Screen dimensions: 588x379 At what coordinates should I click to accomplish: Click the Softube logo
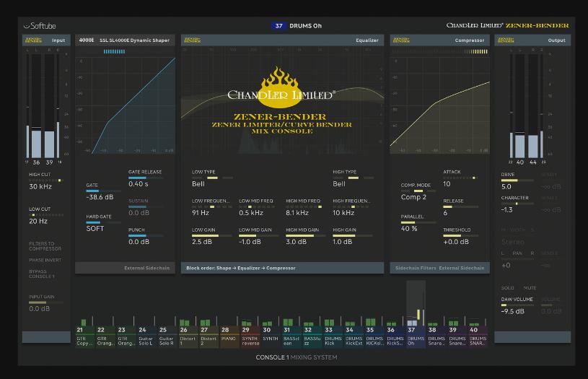(40, 26)
